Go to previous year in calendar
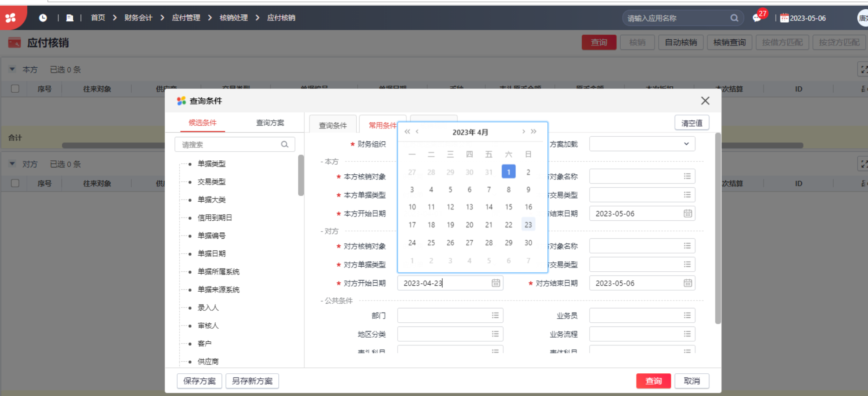The width and height of the screenshot is (868, 396). (x=407, y=132)
